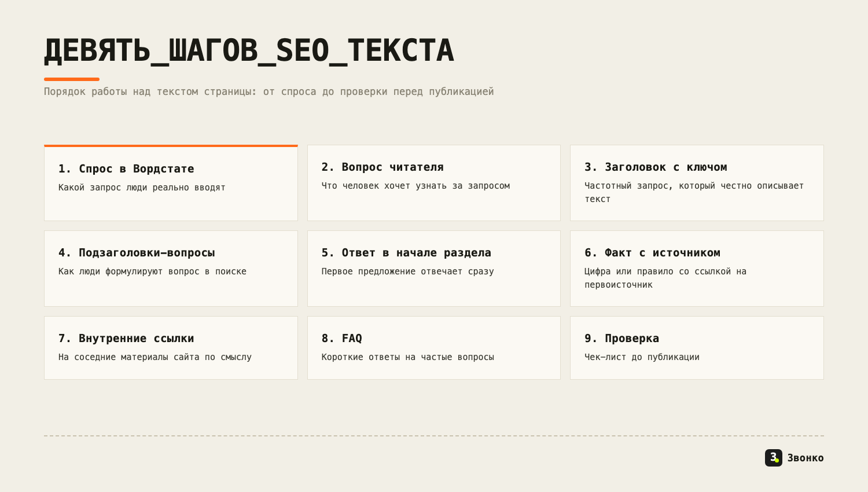Click text Первое предложение отвечает сразу
The width and height of the screenshot is (868, 492).
coord(407,271)
